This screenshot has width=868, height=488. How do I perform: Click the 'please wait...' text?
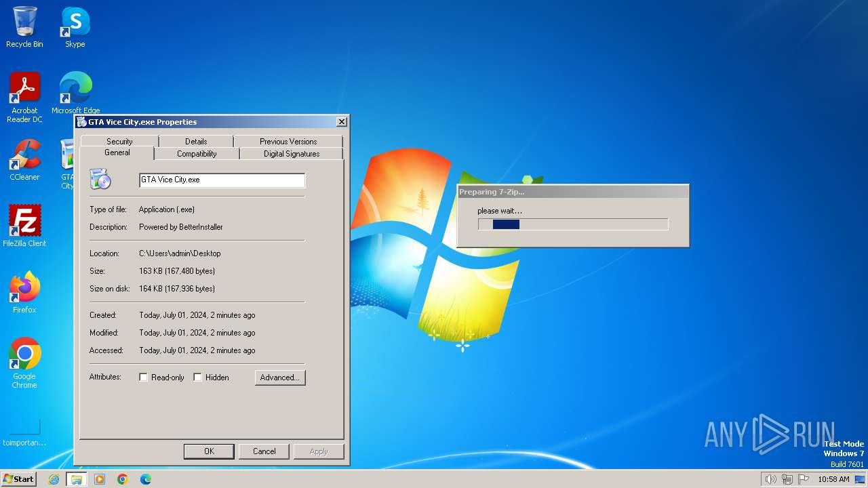pyautogui.click(x=500, y=211)
